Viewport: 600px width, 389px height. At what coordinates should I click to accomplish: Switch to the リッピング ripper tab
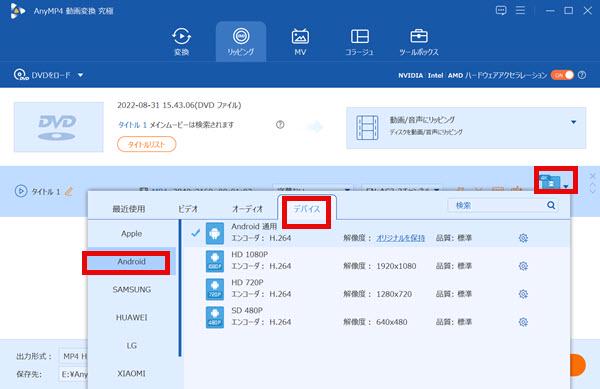pos(241,41)
